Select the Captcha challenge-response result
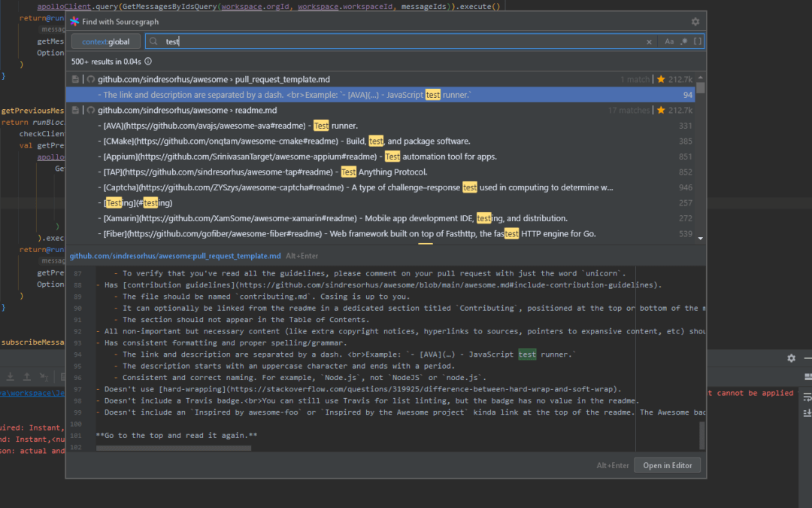The height and width of the screenshot is (508, 812). (x=380, y=187)
